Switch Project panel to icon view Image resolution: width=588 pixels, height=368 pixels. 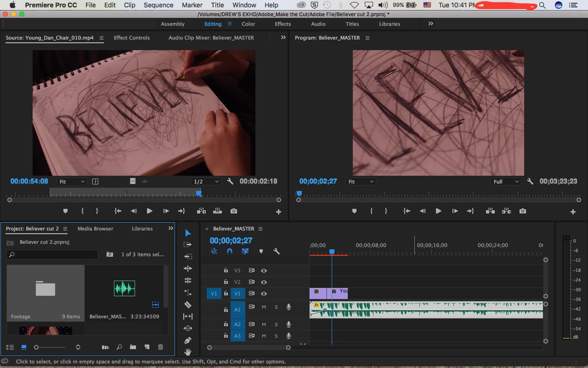pos(24,347)
